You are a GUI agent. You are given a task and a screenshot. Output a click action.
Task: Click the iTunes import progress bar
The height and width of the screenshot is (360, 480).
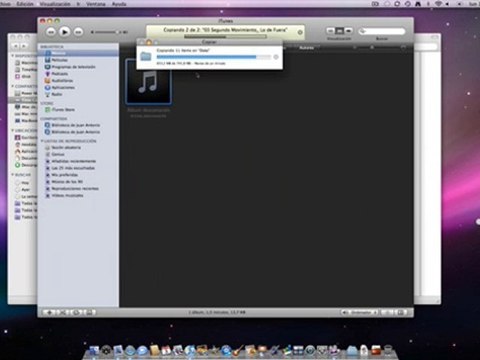[x=225, y=37]
